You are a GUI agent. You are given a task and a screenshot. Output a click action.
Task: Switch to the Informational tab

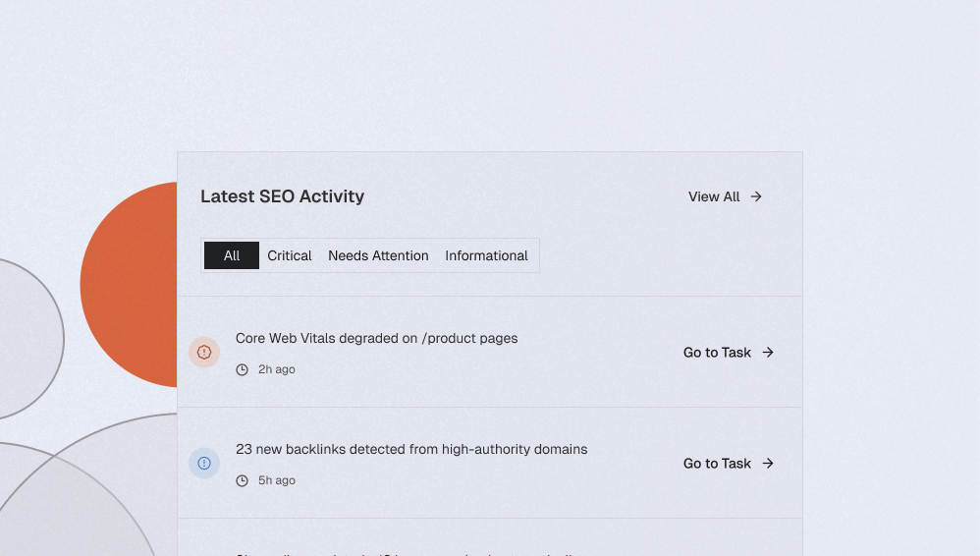point(486,255)
